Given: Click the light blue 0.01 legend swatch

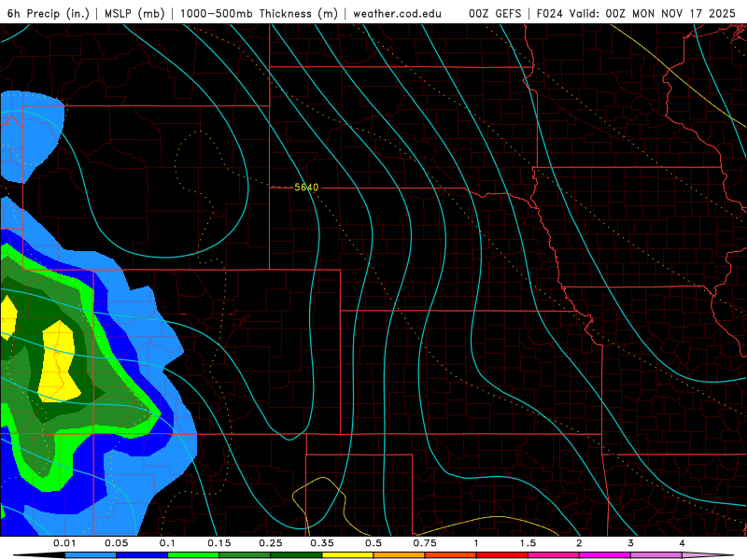Looking at the screenshot, I should 91,555.
